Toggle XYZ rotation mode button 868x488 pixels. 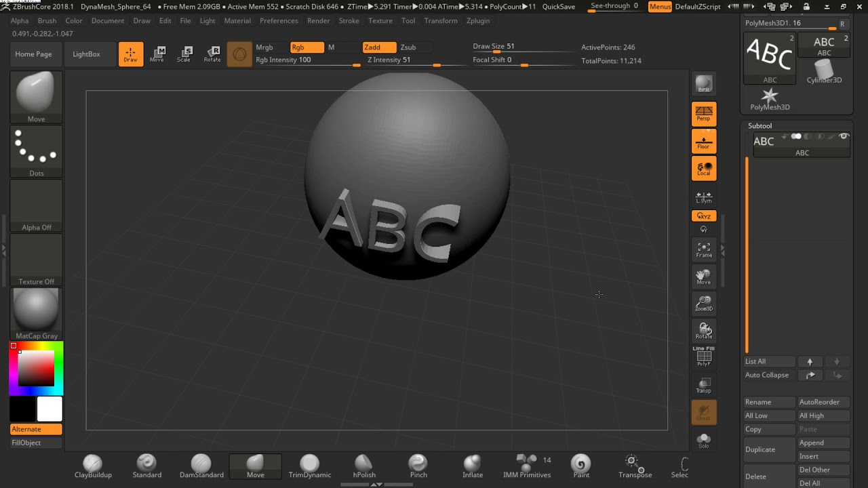click(704, 216)
